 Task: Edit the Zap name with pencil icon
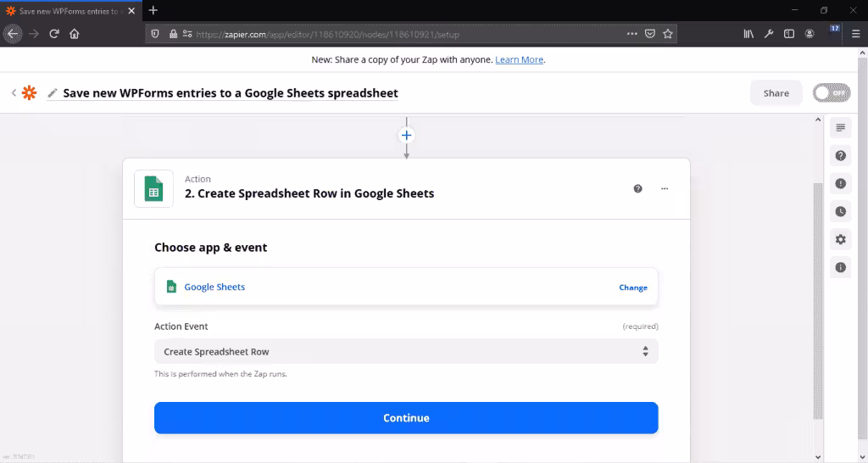click(53, 93)
